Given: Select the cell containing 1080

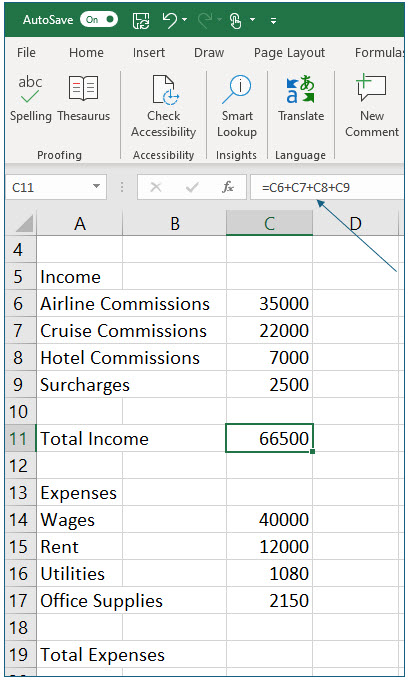Looking at the screenshot, I should click(269, 573).
